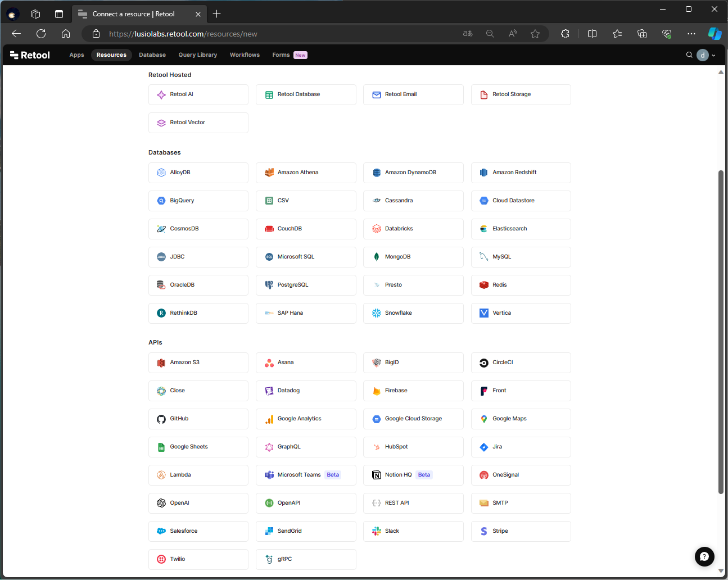Open the Apps tab
Screen dimensions: 728x580
tap(76, 55)
